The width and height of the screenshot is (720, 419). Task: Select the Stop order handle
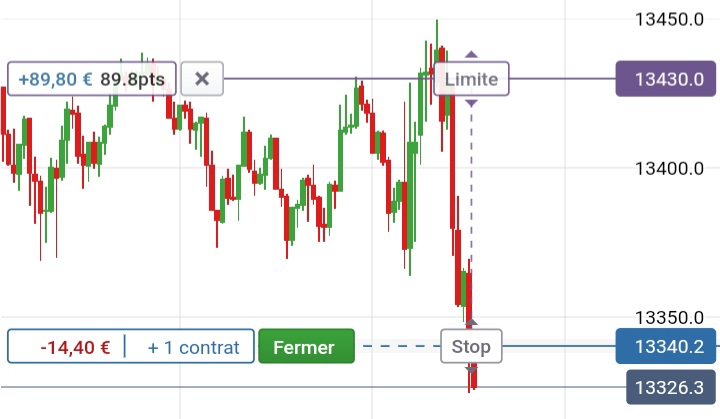click(x=472, y=347)
